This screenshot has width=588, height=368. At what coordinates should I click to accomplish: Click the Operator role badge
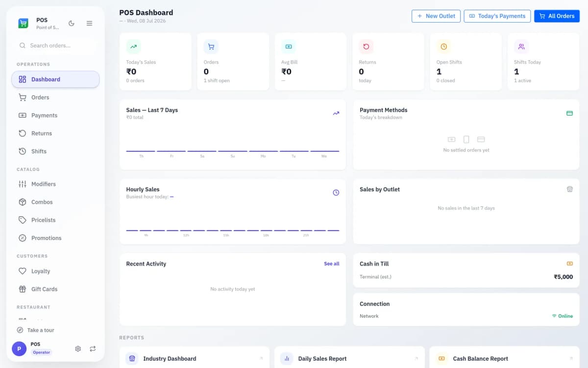[x=41, y=352]
